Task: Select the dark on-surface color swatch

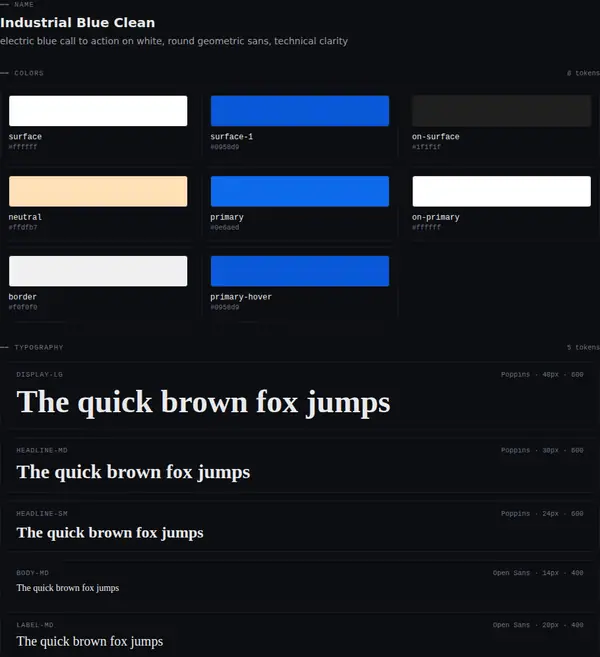Action: tap(502, 111)
